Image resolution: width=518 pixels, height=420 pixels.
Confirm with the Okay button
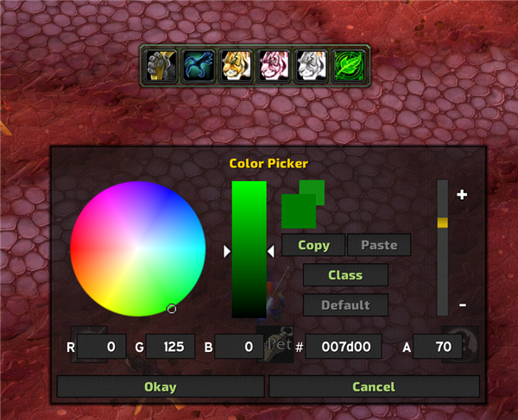pyautogui.click(x=161, y=386)
